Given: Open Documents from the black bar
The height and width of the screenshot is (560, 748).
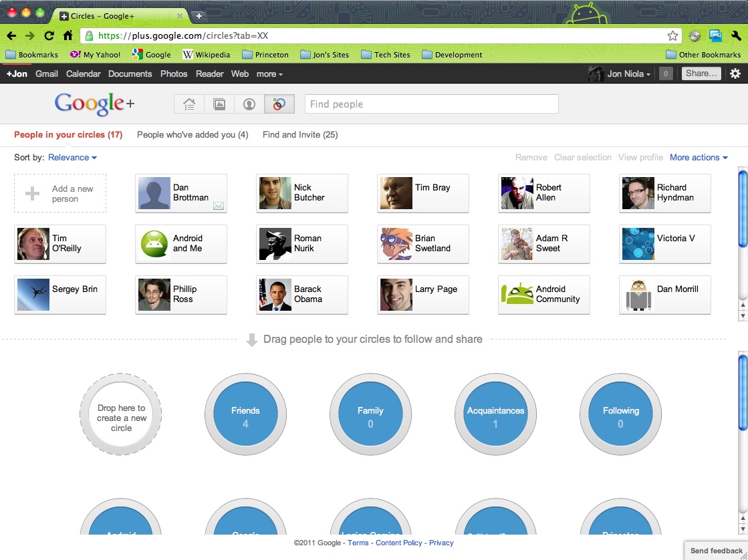Looking at the screenshot, I should click(x=130, y=74).
